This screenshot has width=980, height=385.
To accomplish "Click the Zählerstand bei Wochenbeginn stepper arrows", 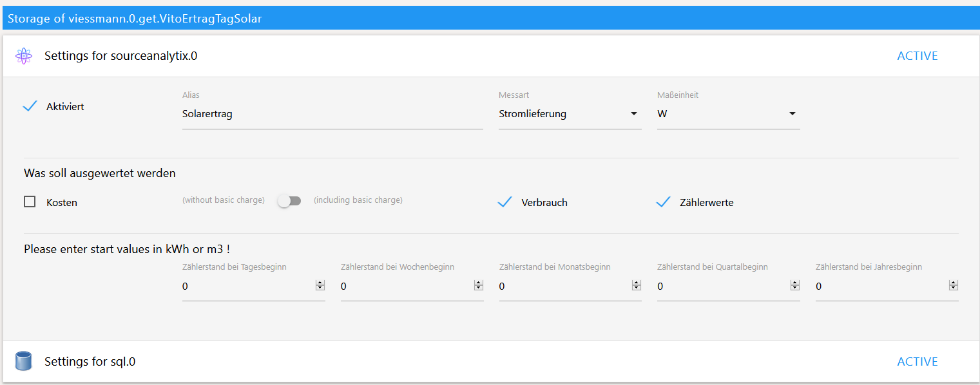I will [478, 286].
